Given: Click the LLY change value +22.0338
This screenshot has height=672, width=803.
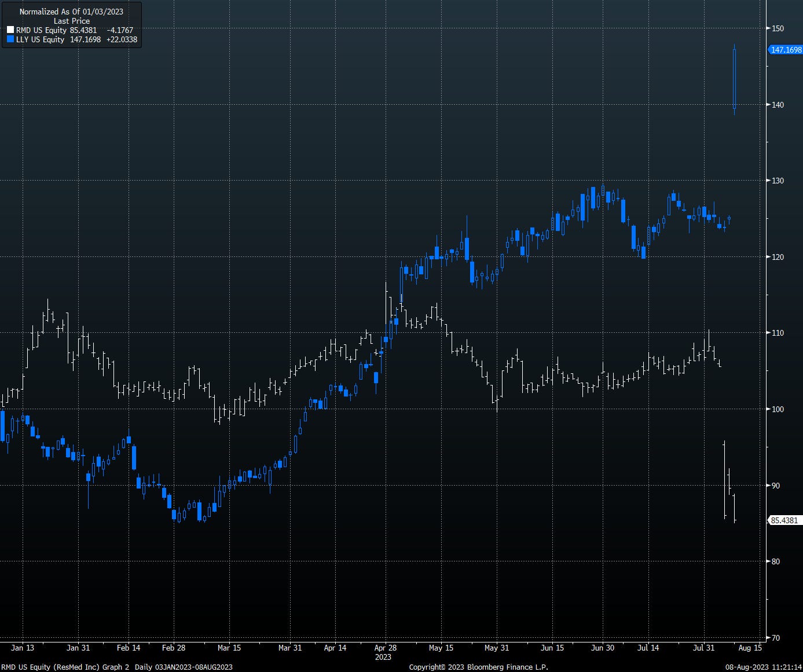Looking at the screenshot, I should coord(122,39).
